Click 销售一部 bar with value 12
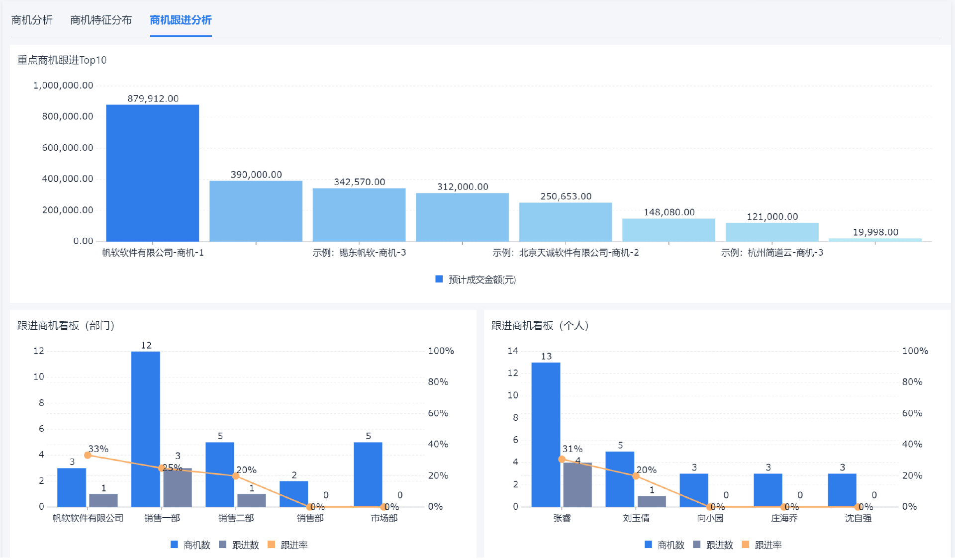 146,429
